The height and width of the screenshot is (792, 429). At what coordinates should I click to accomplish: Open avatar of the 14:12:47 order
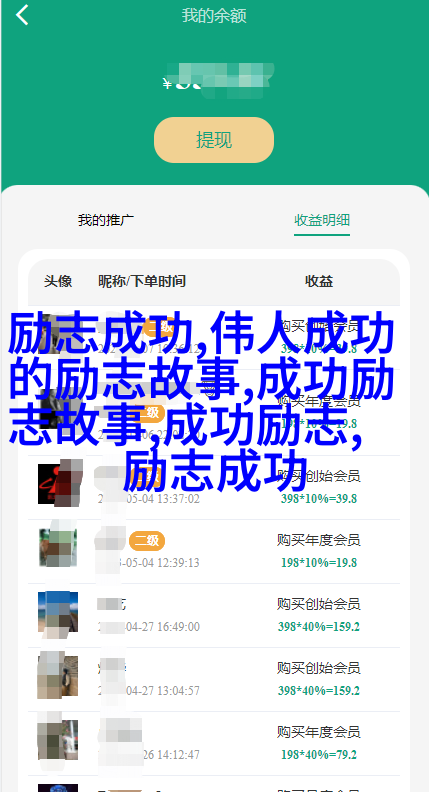(x=58, y=740)
